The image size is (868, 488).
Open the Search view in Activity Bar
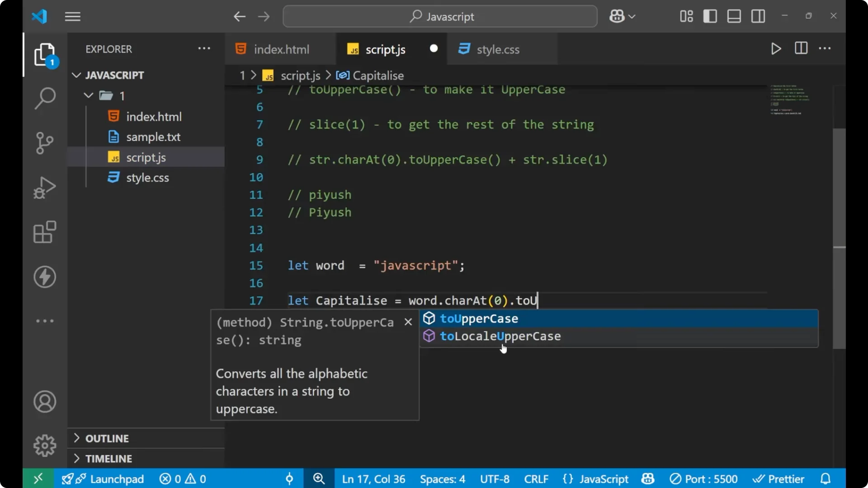(x=44, y=98)
